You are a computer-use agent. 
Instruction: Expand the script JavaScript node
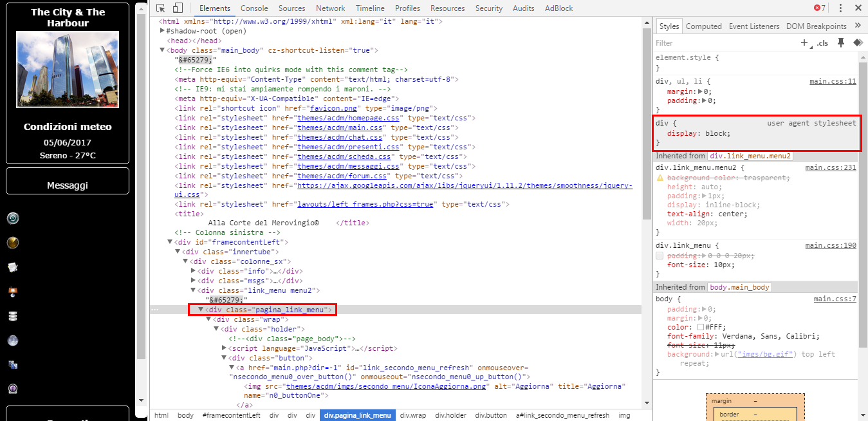(224, 348)
